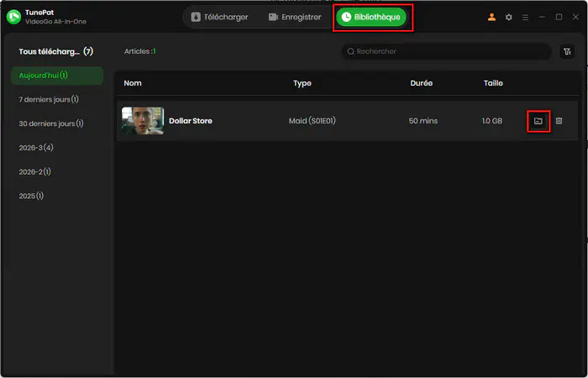Click the Dollar Store thumbnail
This screenshot has width=588, height=378.
[143, 121]
